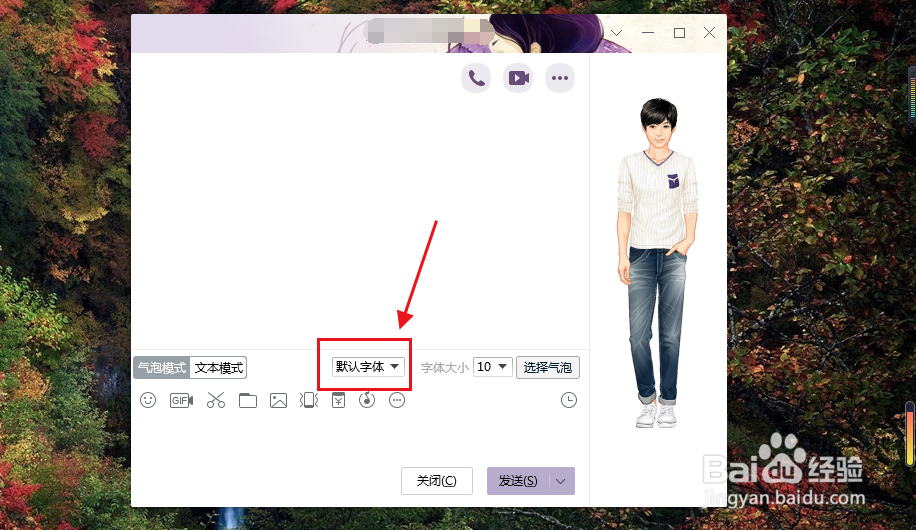
Task: Switch to 气泡模式 bubble mode
Action: click(162, 368)
